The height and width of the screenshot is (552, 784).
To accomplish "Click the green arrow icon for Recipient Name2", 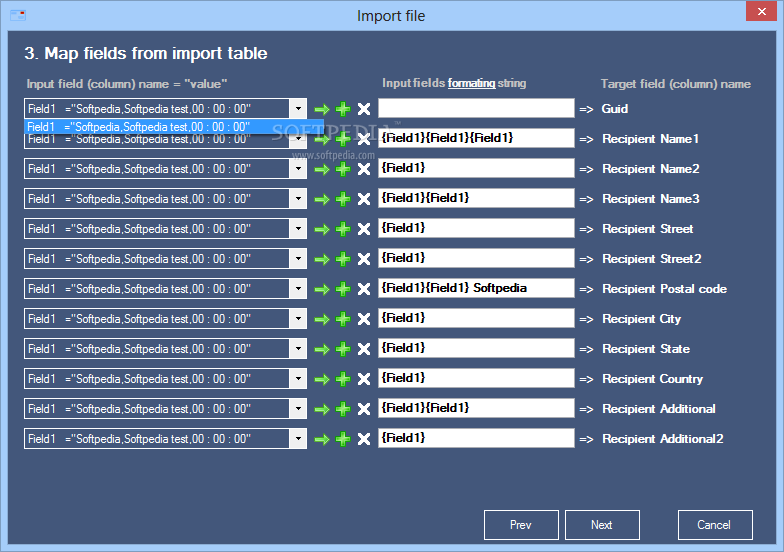I will (x=322, y=169).
